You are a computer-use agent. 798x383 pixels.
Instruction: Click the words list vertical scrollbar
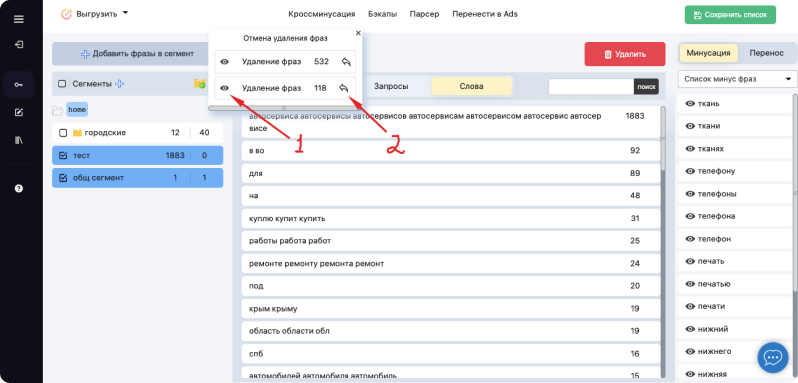coord(663,138)
